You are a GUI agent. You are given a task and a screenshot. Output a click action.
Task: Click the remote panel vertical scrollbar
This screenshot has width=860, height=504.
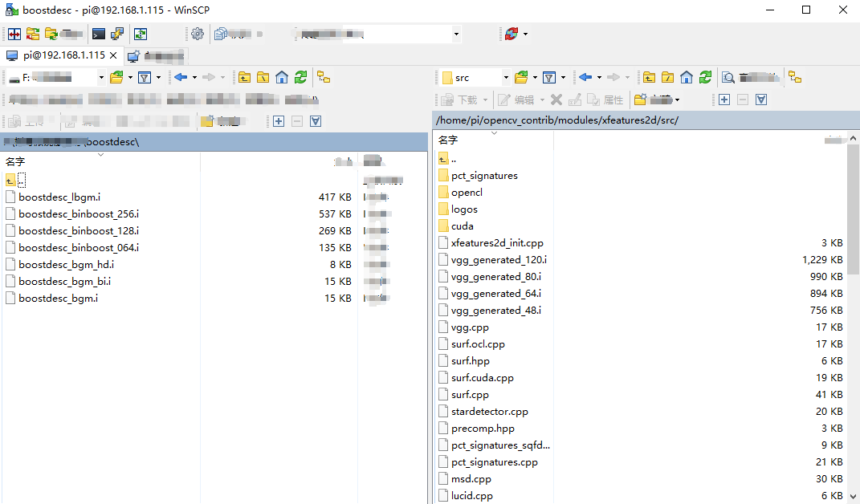click(853, 318)
